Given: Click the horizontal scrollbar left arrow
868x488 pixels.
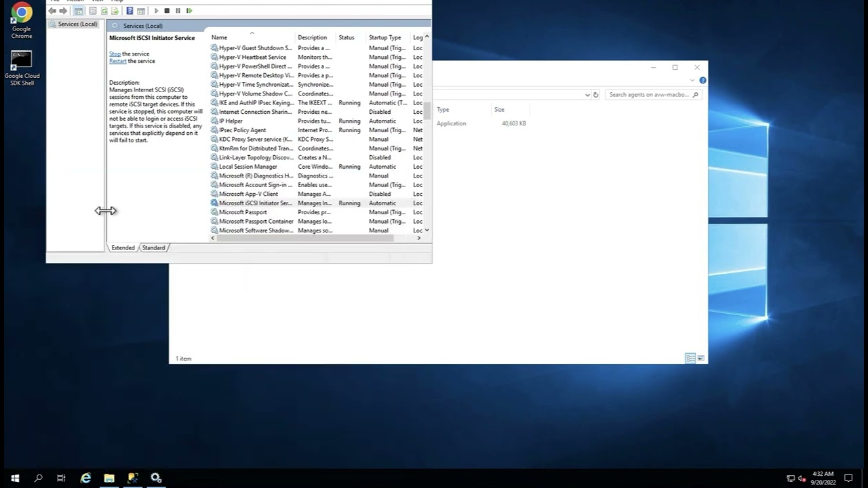Looking at the screenshot, I should point(213,238).
